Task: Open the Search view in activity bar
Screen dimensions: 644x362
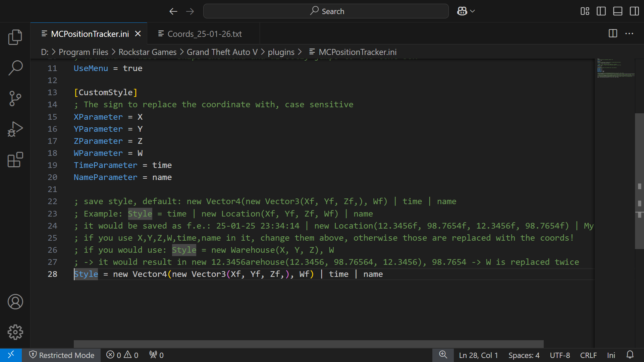Action: [15, 68]
